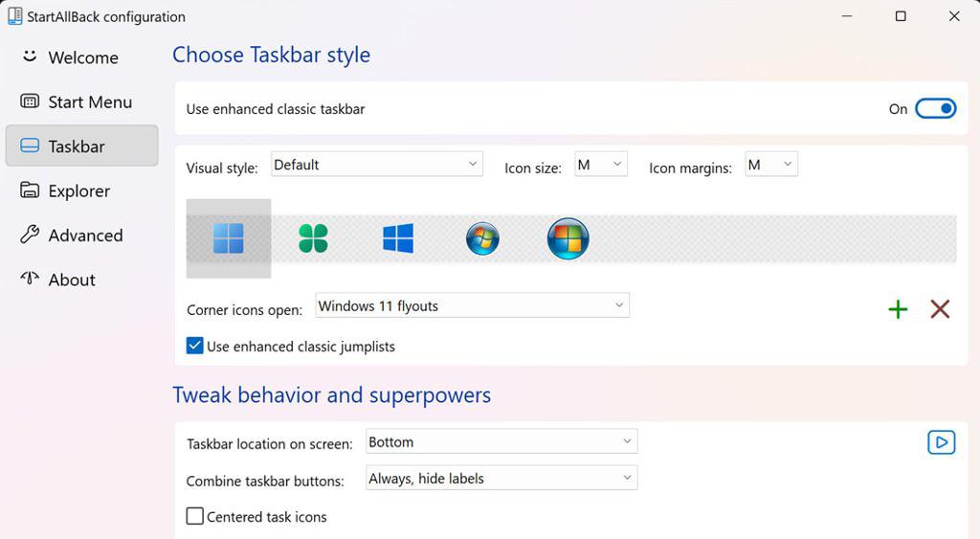Click the 'Icon size:' label
Viewport: 980px width, 539px height.
533,168
